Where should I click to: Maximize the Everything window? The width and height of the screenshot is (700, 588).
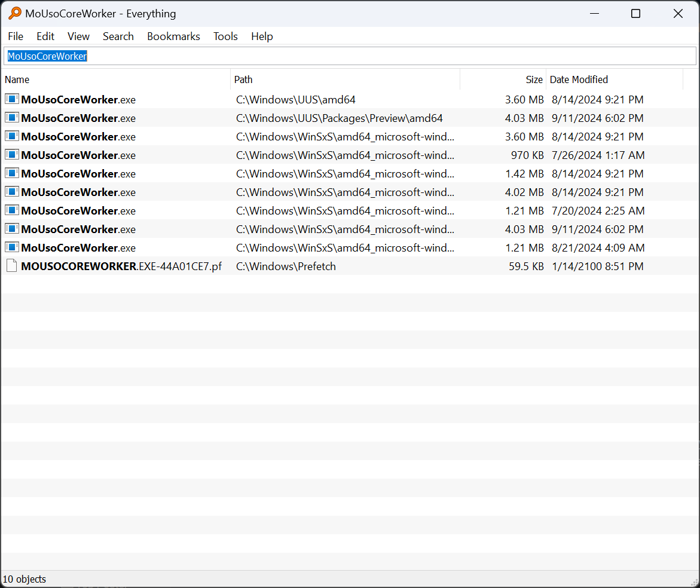click(x=635, y=13)
